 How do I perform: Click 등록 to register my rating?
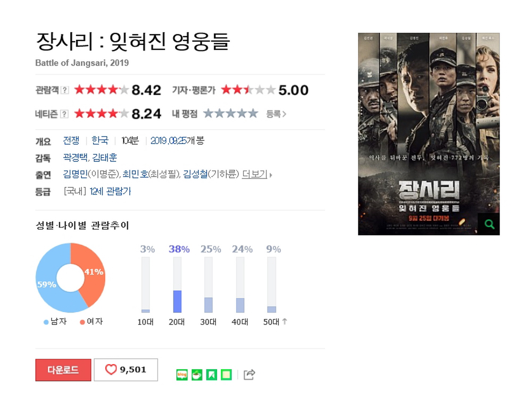276,114
